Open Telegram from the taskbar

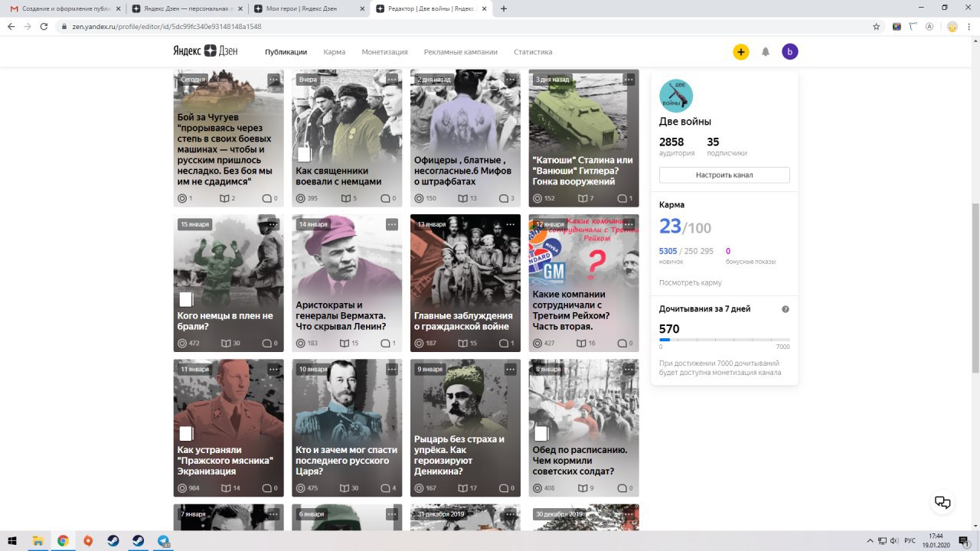(164, 540)
